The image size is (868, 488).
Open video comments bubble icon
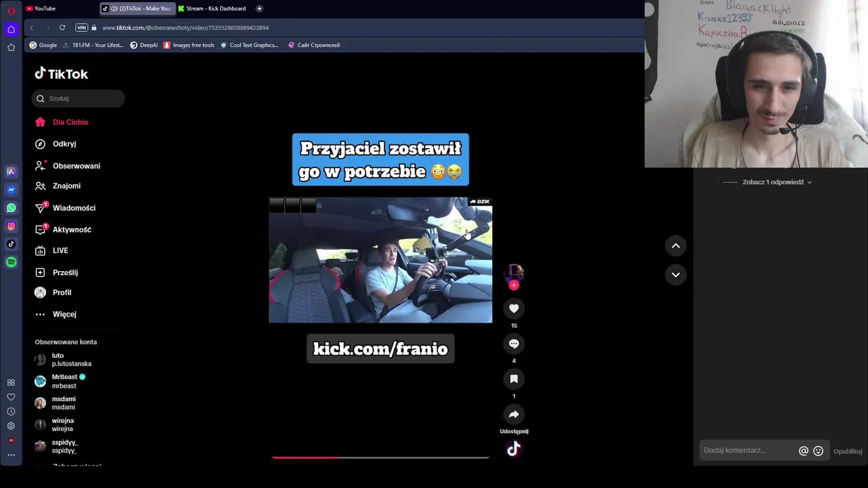tap(514, 344)
